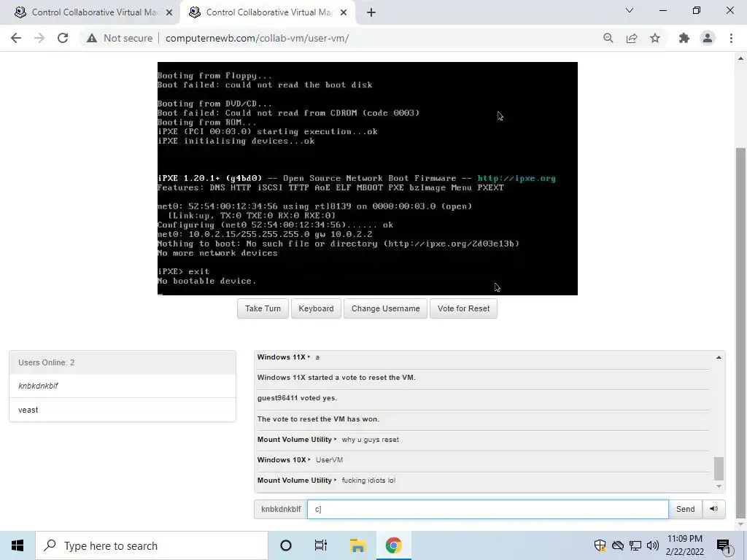The width and height of the screenshot is (747, 560).
Task: Click the Users Online: 2 header
Action: pos(123,362)
